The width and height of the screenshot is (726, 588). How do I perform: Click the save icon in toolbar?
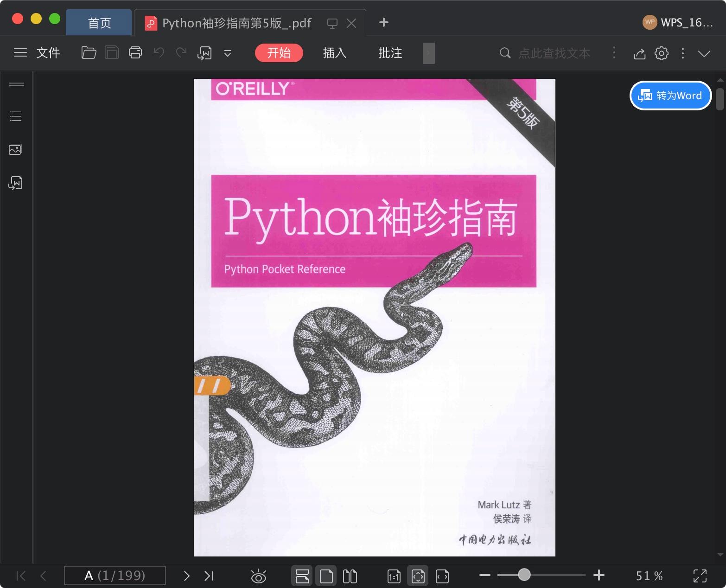point(112,53)
